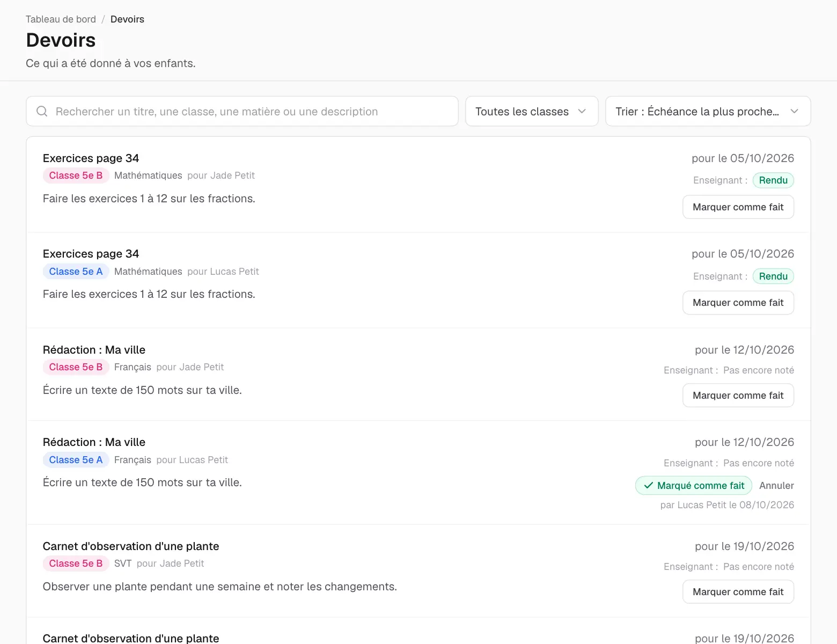Go to Tableau de bord breadcrumb

coord(61,19)
